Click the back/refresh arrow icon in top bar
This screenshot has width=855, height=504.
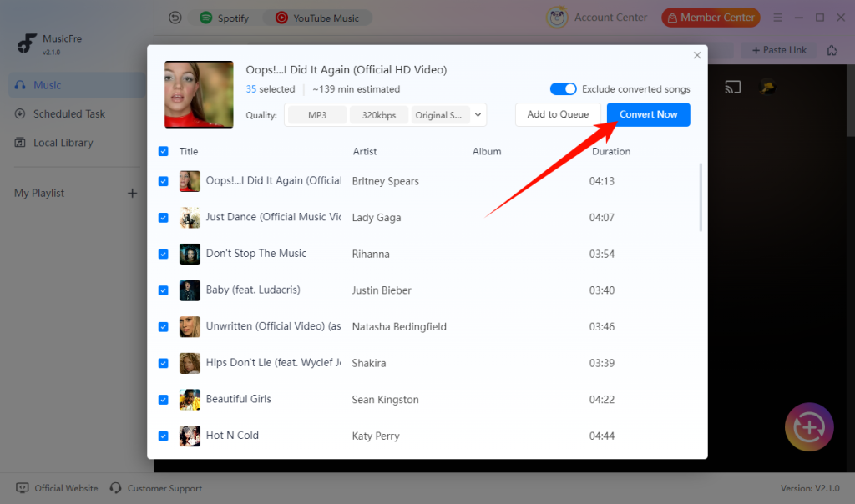(x=175, y=18)
